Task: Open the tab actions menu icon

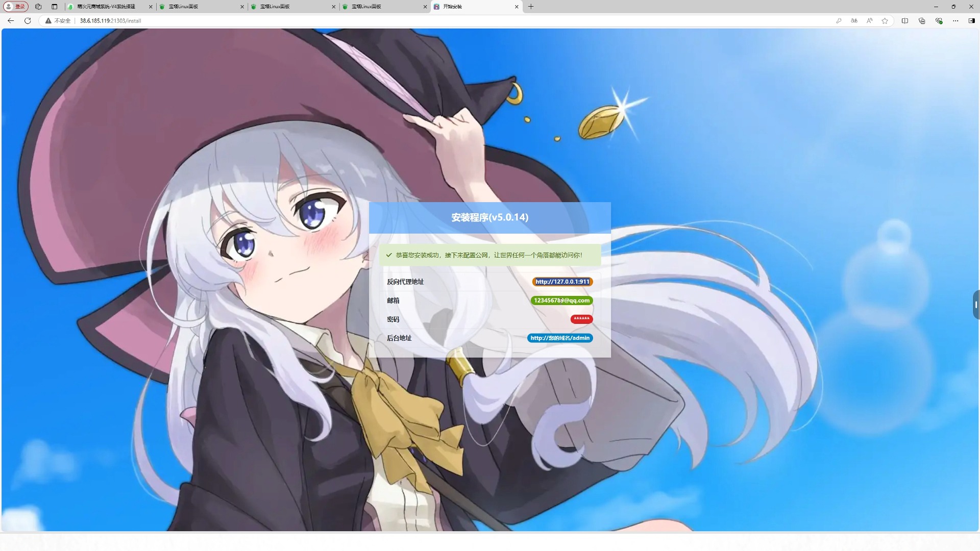Action: click(54, 7)
